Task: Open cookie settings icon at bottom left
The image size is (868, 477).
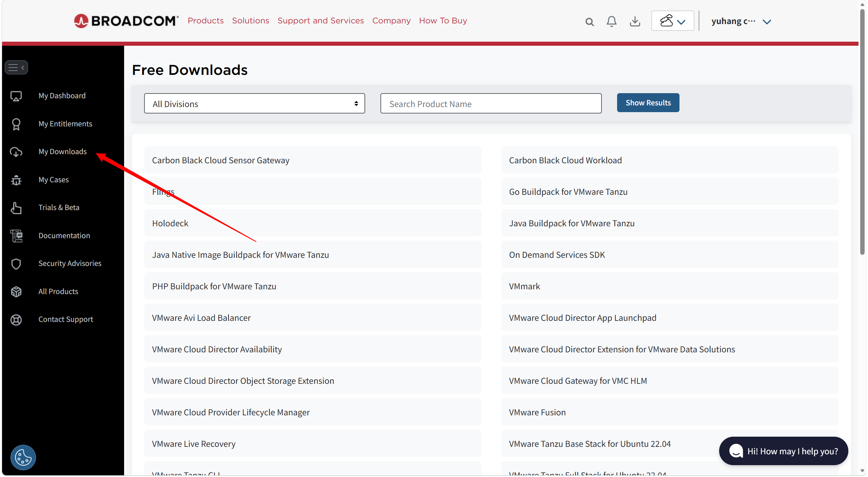Action: [23, 457]
